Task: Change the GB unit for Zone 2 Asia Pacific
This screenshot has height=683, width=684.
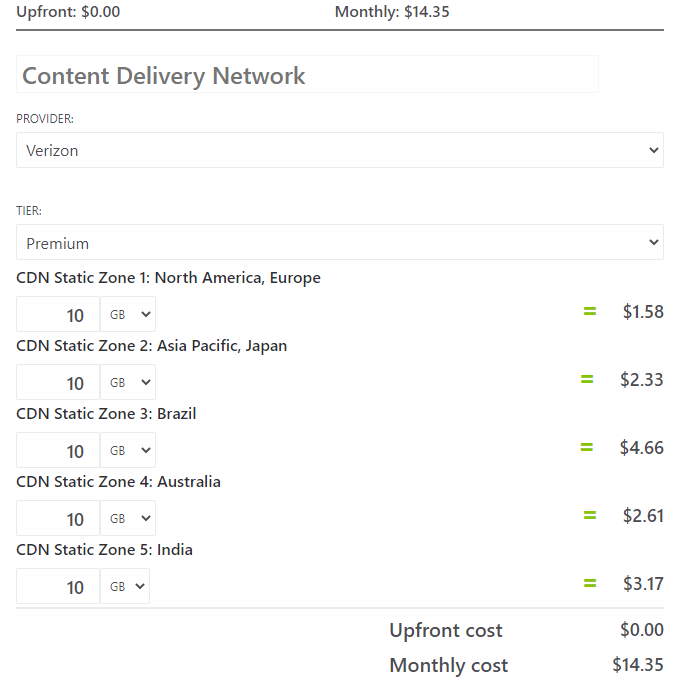Action: [x=128, y=382]
